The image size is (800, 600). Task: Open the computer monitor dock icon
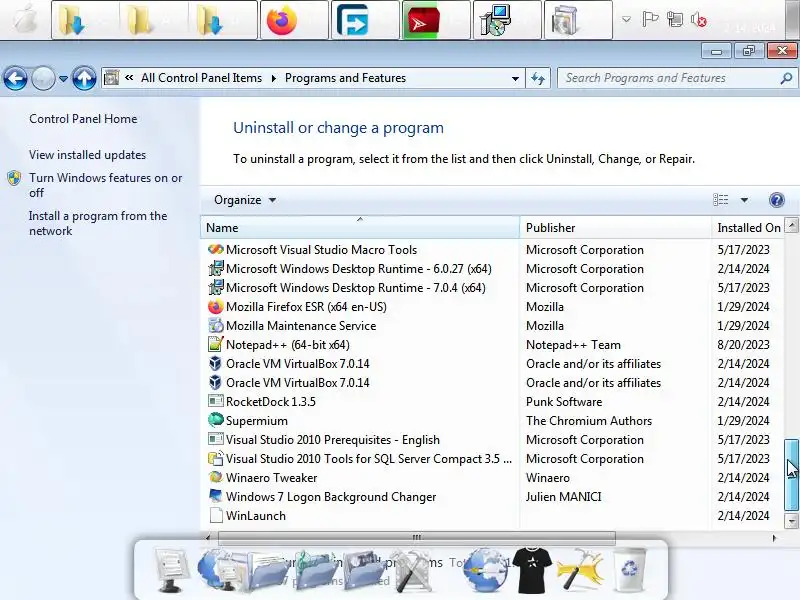[172, 570]
